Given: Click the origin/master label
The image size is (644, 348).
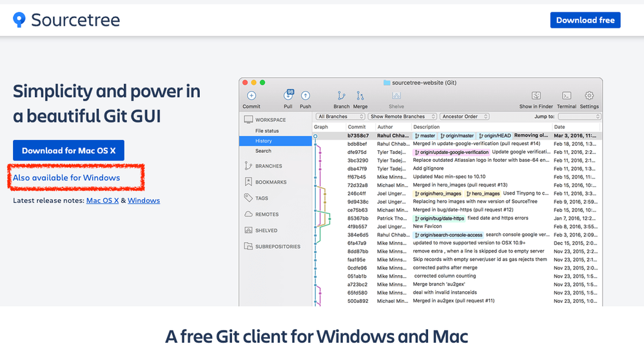Looking at the screenshot, I should pos(457,136).
